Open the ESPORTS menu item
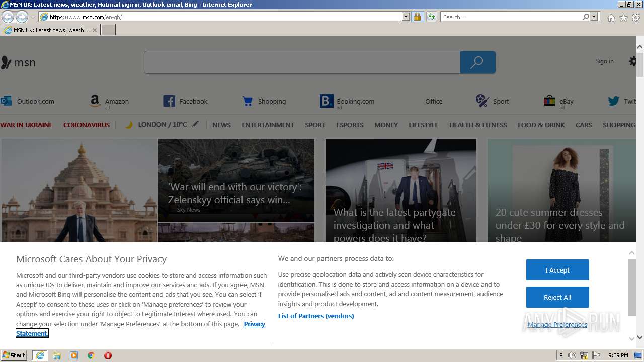The image size is (644, 362). [x=350, y=125]
